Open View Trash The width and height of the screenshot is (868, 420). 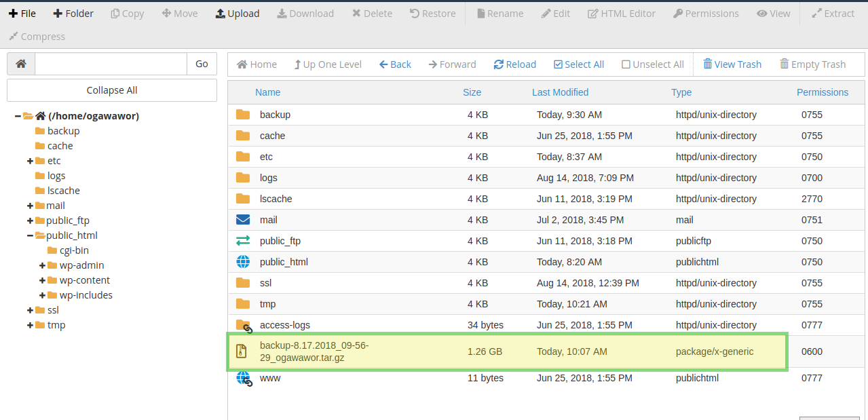coord(732,64)
